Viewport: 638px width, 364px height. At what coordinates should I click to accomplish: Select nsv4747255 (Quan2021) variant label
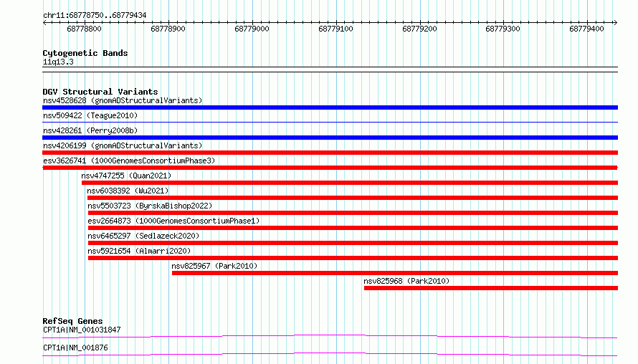[126, 176]
